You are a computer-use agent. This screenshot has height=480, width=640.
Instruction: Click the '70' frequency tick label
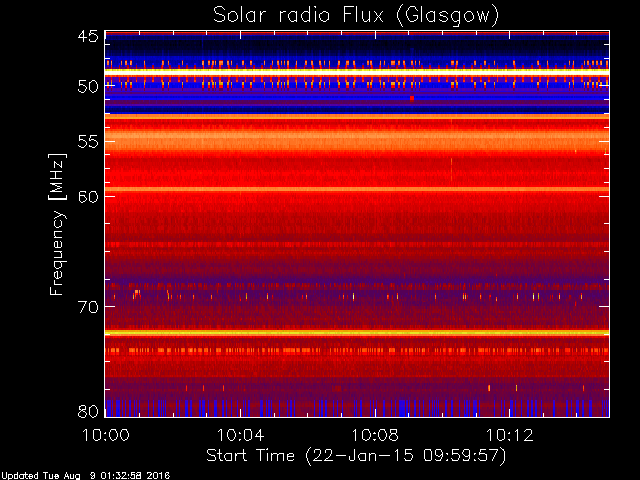88,307
